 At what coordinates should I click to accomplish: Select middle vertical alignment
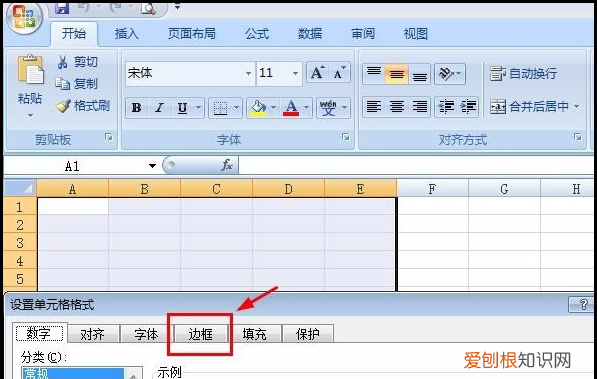(x=397, y=74)
